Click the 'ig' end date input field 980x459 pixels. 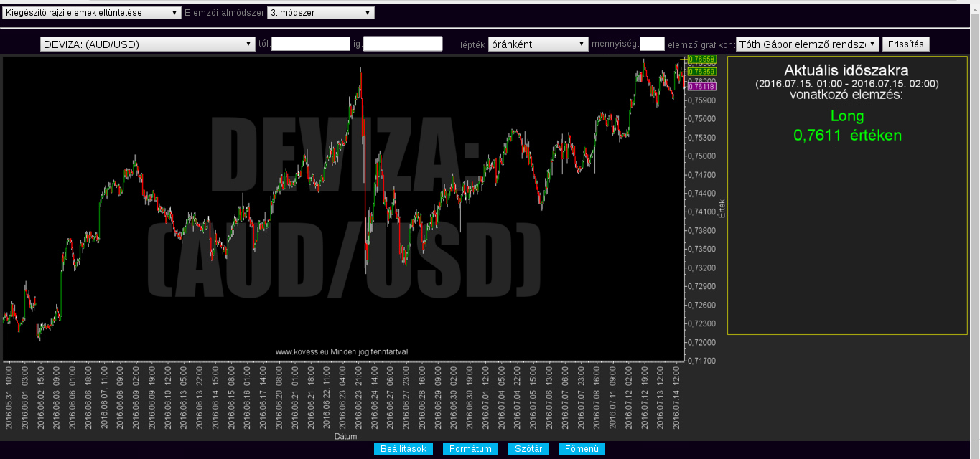[x=402, y=44]
